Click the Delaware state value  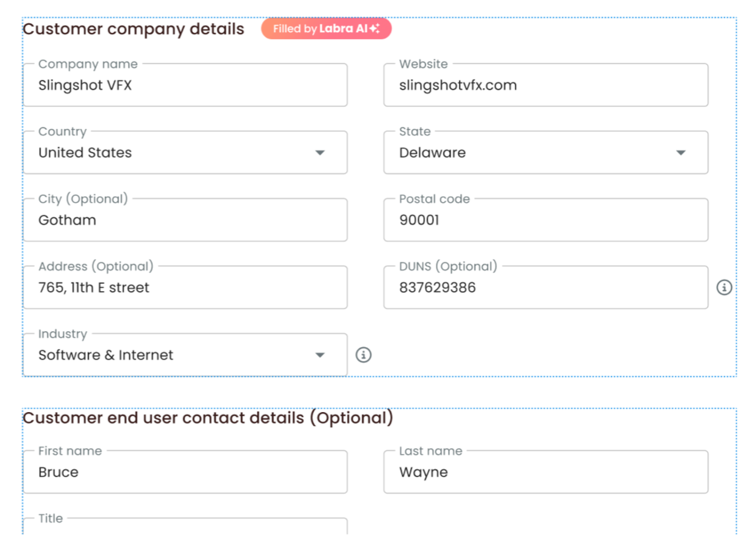click(x=432, y=153)
